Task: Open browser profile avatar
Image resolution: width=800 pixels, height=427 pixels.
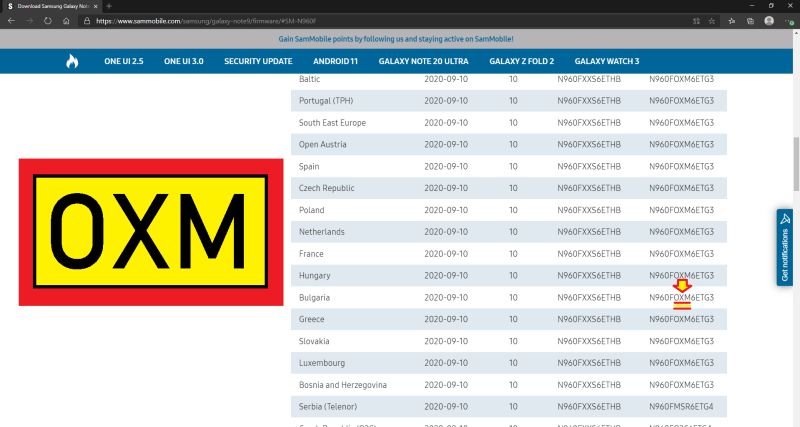Action: point(769,21)
